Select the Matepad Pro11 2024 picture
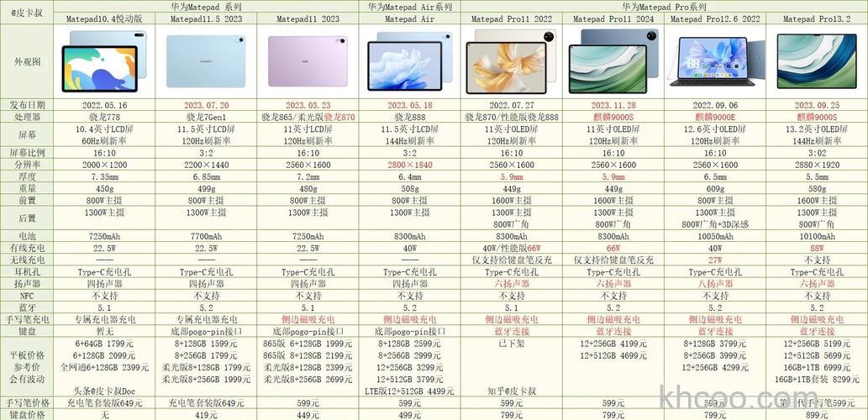The height and width of the screenshot is (420, 868). [x=613, y=61]
